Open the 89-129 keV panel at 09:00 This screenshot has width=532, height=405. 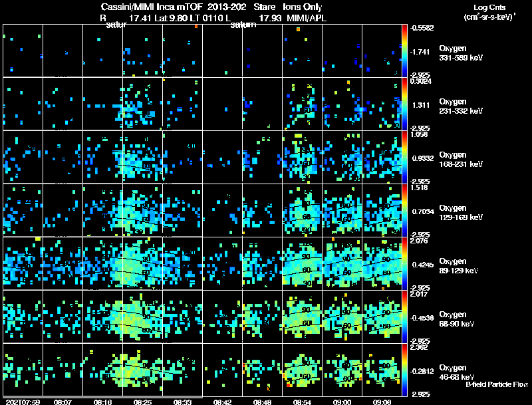[x=342, y=263]
